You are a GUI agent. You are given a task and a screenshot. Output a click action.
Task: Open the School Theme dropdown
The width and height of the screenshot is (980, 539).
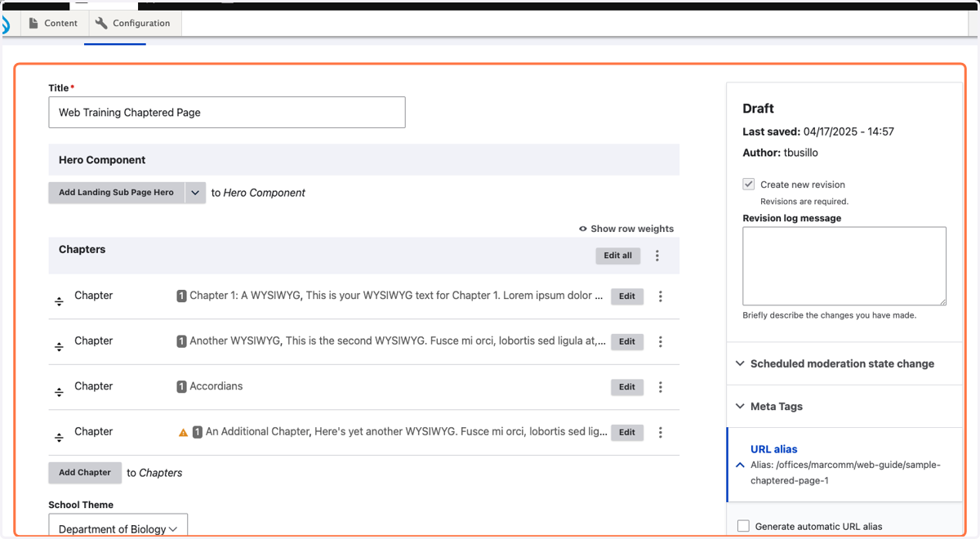[118, 527]
